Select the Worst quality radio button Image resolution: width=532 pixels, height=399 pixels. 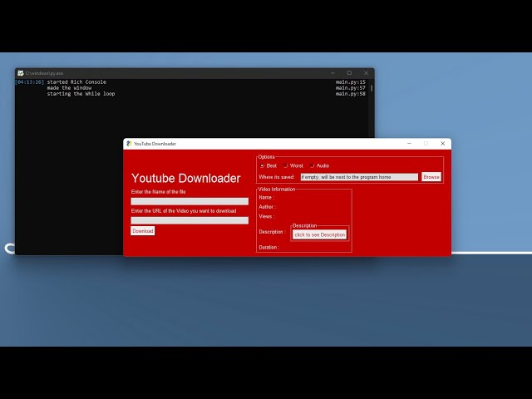click(286, 165)
